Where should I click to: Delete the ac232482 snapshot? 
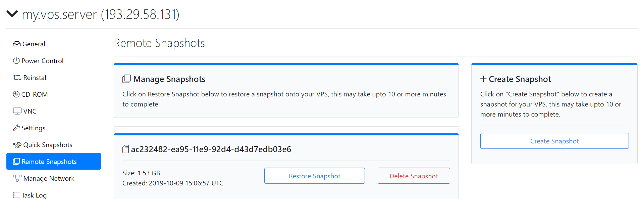pos(414,176)
